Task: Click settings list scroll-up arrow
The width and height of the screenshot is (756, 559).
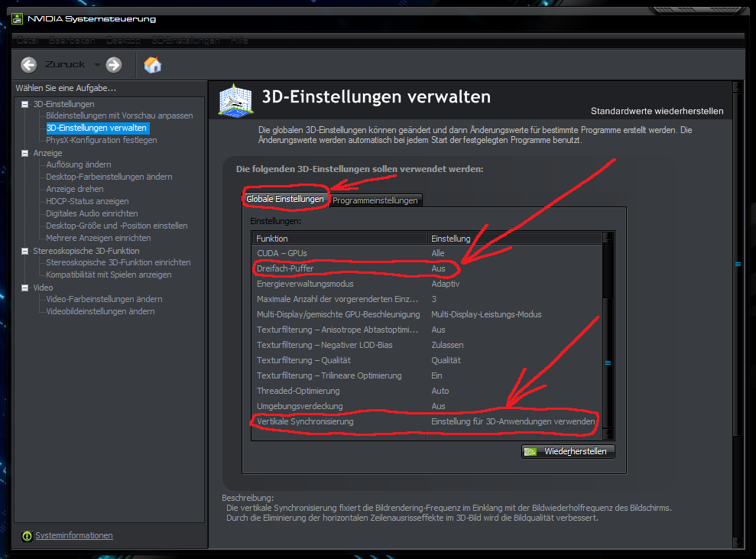Action: point(608,237)
